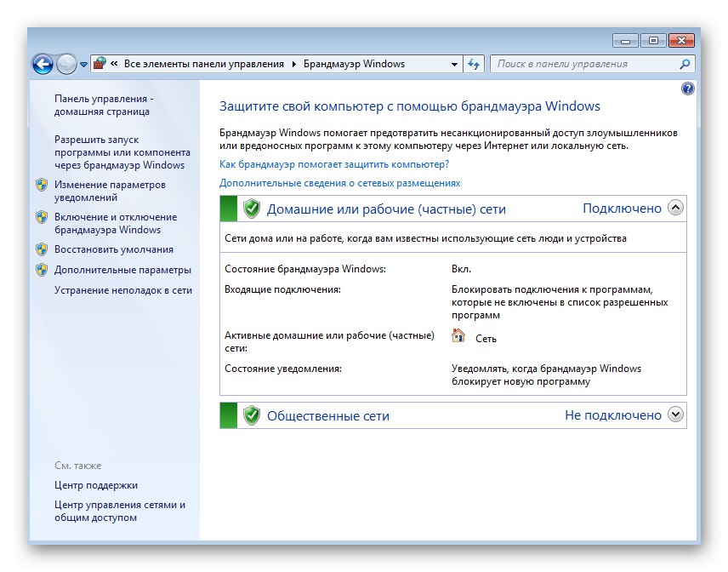
Task: Click 'Не подключено' status text
Action: click(613, 415)
